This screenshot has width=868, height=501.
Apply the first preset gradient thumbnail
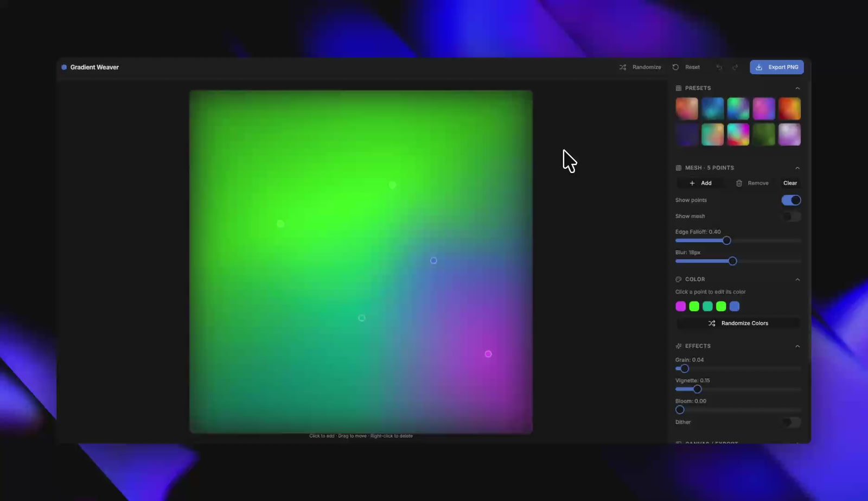click(687, 109)
